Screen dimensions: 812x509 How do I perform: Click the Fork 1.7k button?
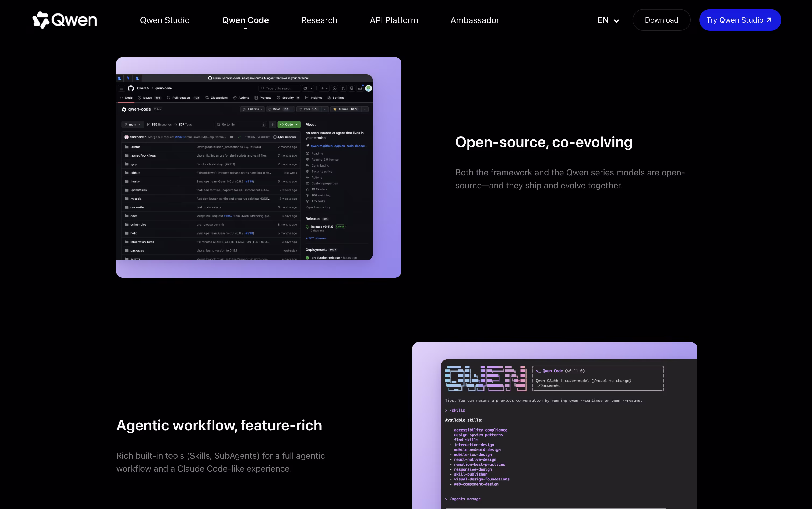click(309, 109)
